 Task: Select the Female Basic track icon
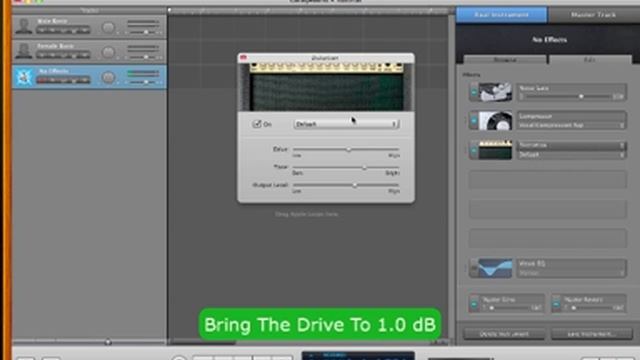(x=23, y=51)
